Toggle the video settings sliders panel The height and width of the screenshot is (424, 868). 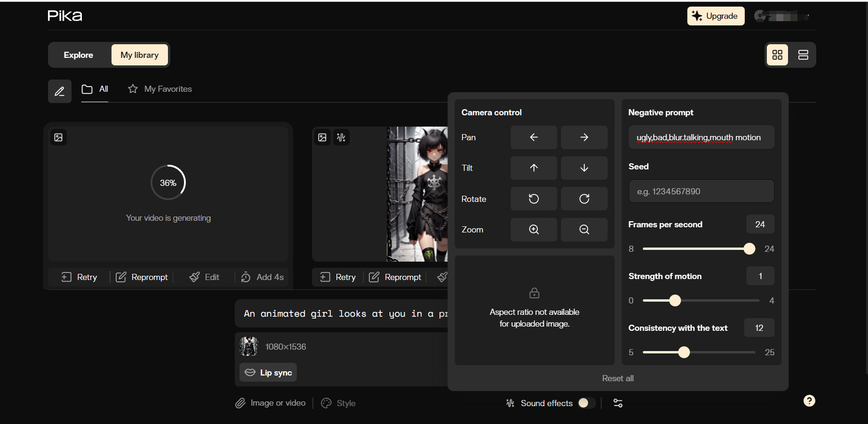(x=618, y=403)
